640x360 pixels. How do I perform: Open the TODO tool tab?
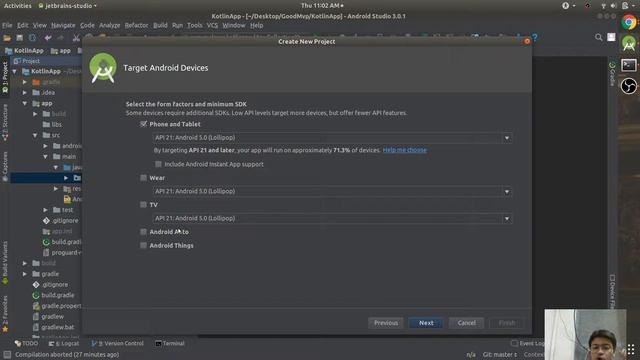point(27,343)
